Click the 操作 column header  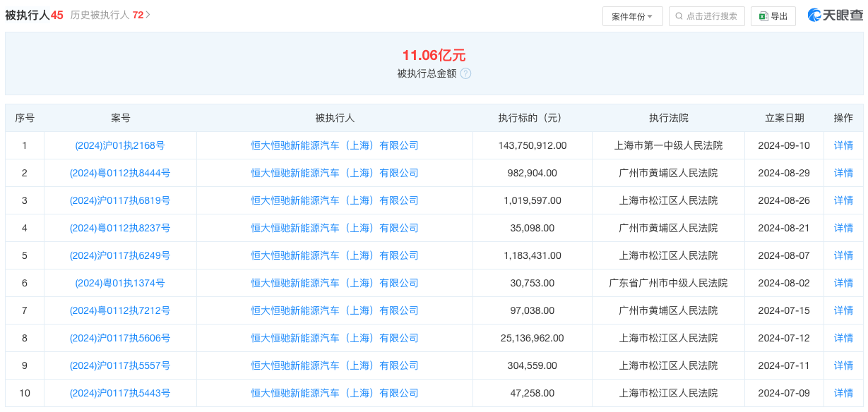pyautogui.click(x=843, y=118)
